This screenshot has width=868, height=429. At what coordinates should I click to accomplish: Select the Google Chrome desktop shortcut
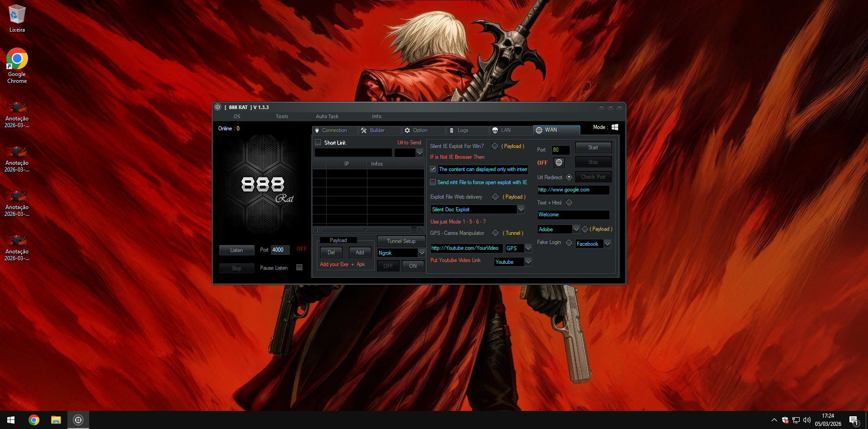click(17, 66)
